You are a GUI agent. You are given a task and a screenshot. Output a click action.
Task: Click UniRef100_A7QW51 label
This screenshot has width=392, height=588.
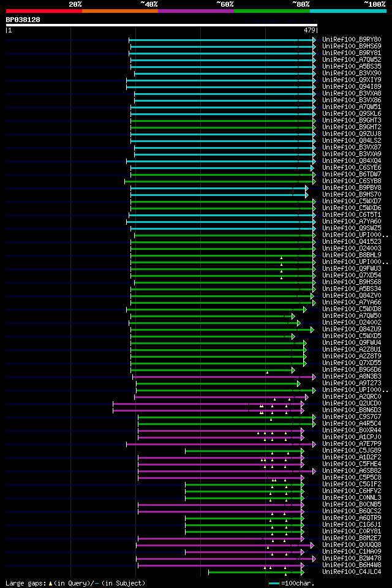click(352, 107)
